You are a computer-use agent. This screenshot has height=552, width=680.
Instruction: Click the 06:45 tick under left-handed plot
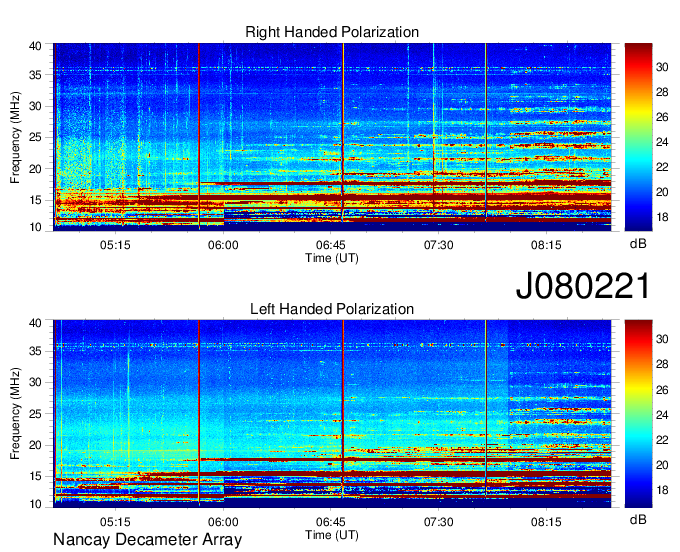pos(331,522)
